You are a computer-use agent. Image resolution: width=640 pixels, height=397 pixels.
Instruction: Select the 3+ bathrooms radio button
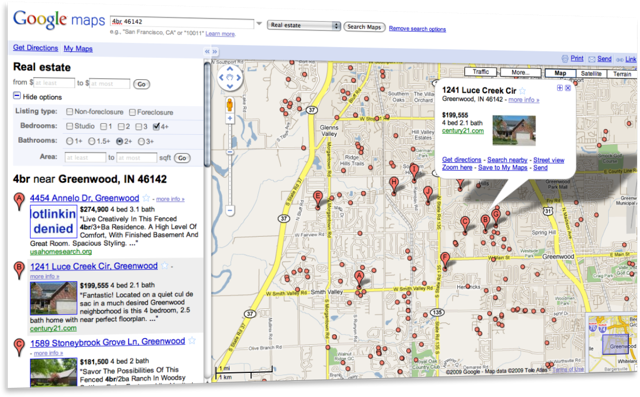coord(141,142)
